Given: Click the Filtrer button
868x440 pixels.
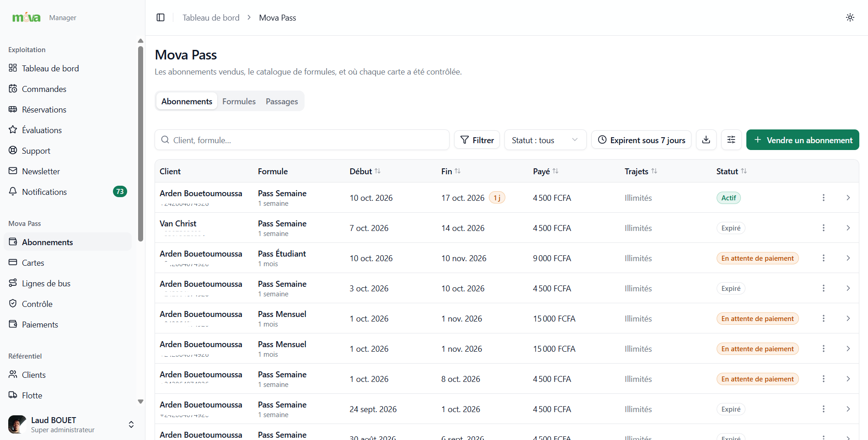Looking at the screenshot, I should (477, 140).
